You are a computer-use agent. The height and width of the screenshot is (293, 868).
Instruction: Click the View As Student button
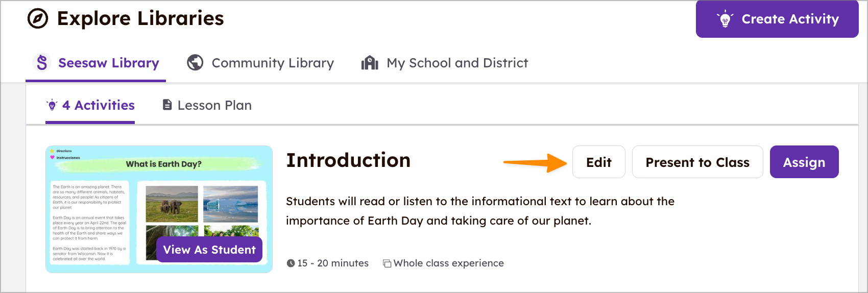[209, 249]
